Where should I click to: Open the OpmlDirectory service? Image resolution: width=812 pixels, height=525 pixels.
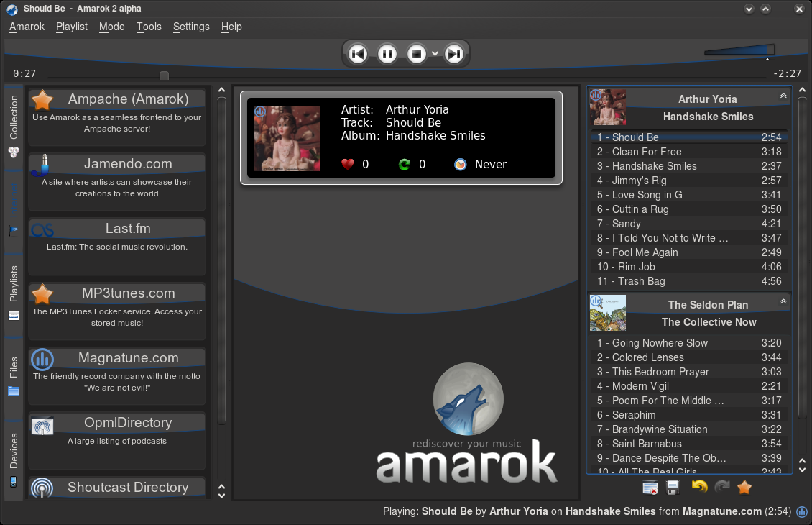117,441
